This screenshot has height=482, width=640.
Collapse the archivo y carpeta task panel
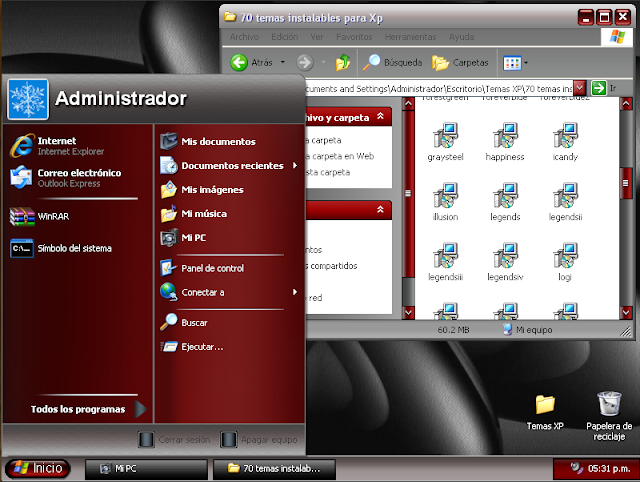[x=380, y=116]
